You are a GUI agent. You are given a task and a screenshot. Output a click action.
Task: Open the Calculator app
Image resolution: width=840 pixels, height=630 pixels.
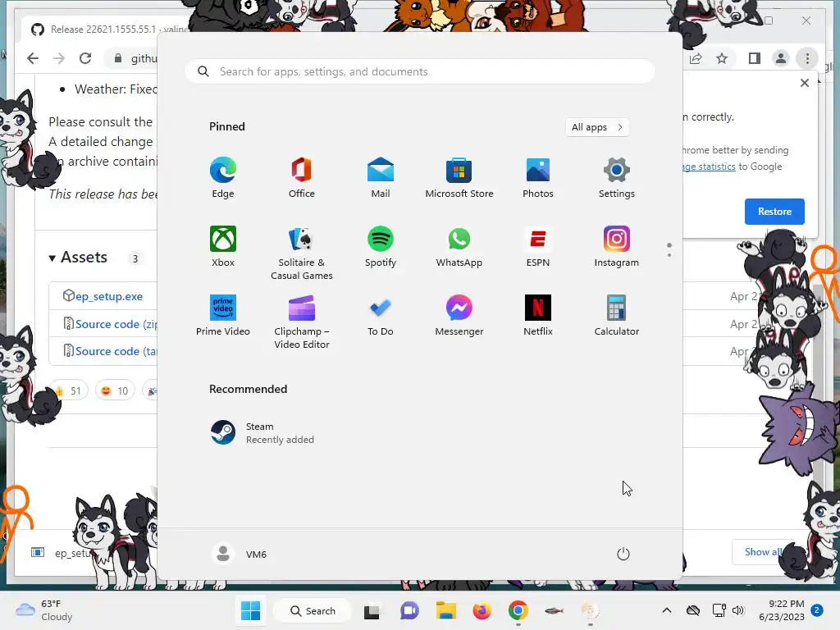click(617, 316)
